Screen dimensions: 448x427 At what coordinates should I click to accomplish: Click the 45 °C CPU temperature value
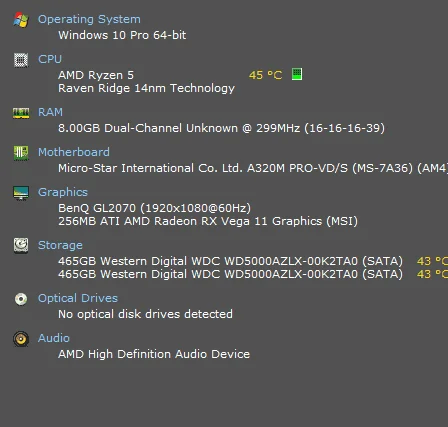(x=266, y=75)
